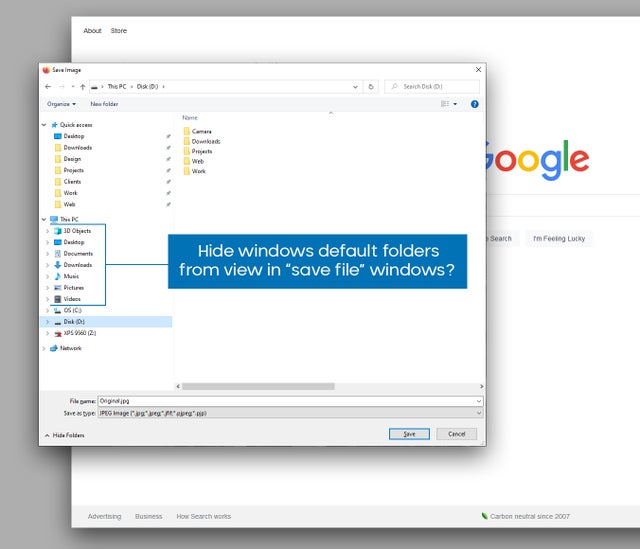The height and width of the screenshot is (549, 640).
Task: Select Music under This PC
Action: [x=71, y=276]
